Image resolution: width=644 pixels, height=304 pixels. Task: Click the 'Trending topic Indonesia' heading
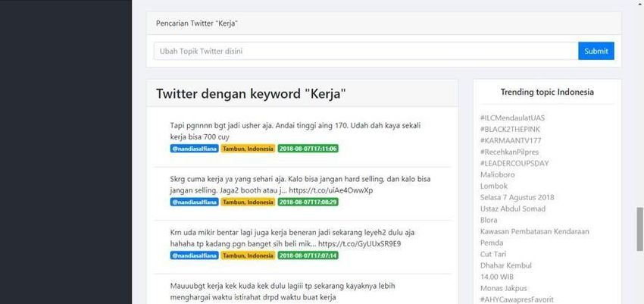coord(547,92)
